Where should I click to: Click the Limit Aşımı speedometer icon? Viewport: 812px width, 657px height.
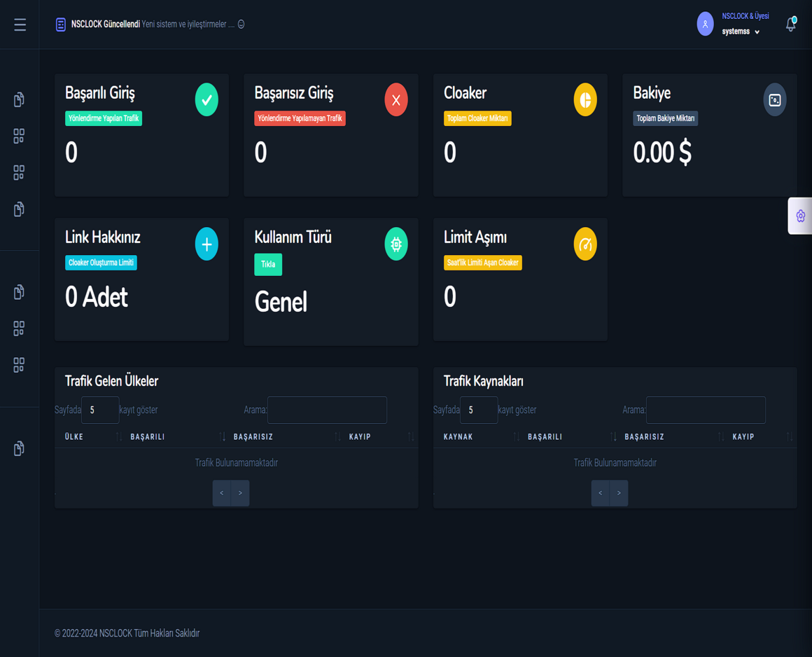click(x=585, y=244)
